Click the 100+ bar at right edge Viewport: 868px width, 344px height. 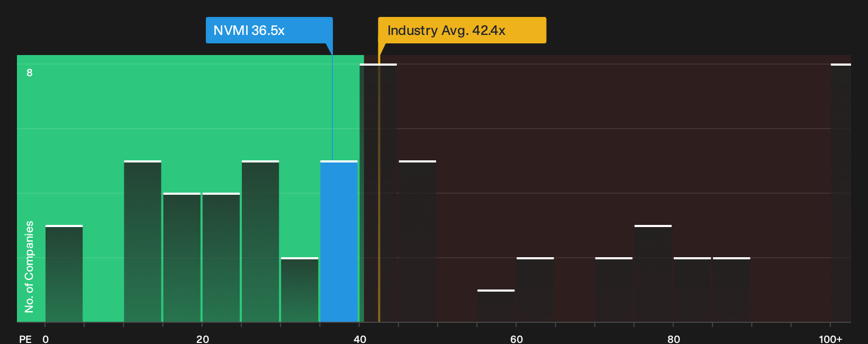[x=841, y=193]
